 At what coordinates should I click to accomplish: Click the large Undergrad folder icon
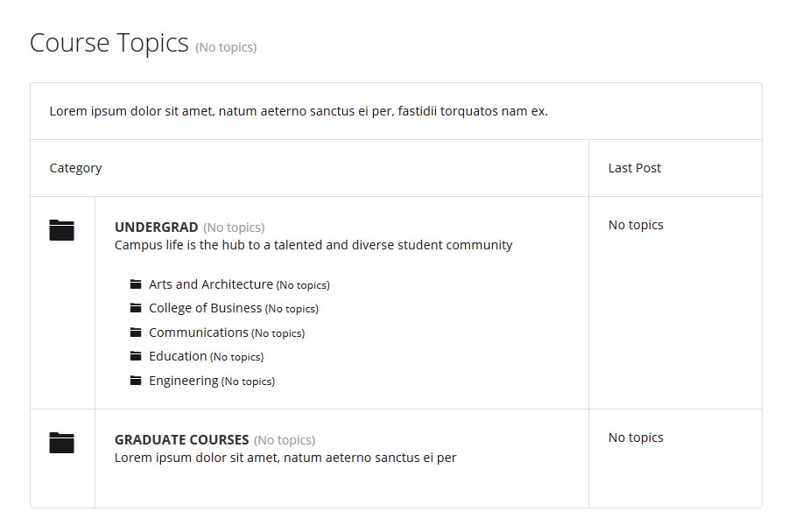click(x=62, y=230)
